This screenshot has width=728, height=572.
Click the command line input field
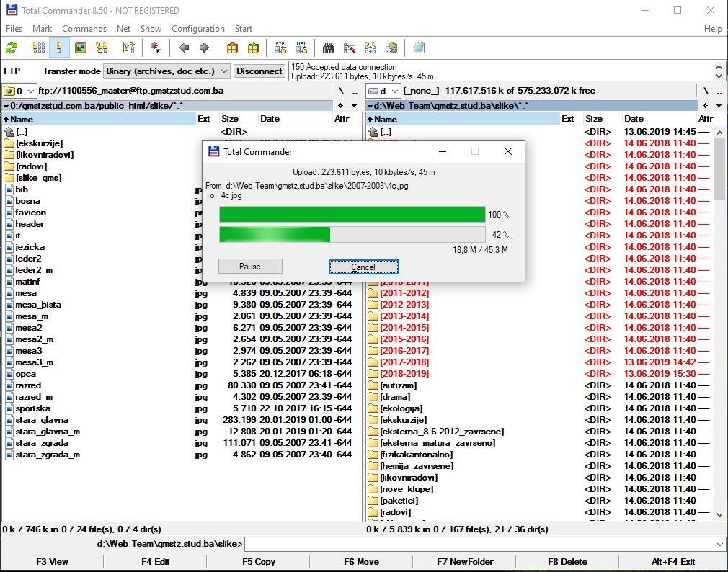coord(479,544)
